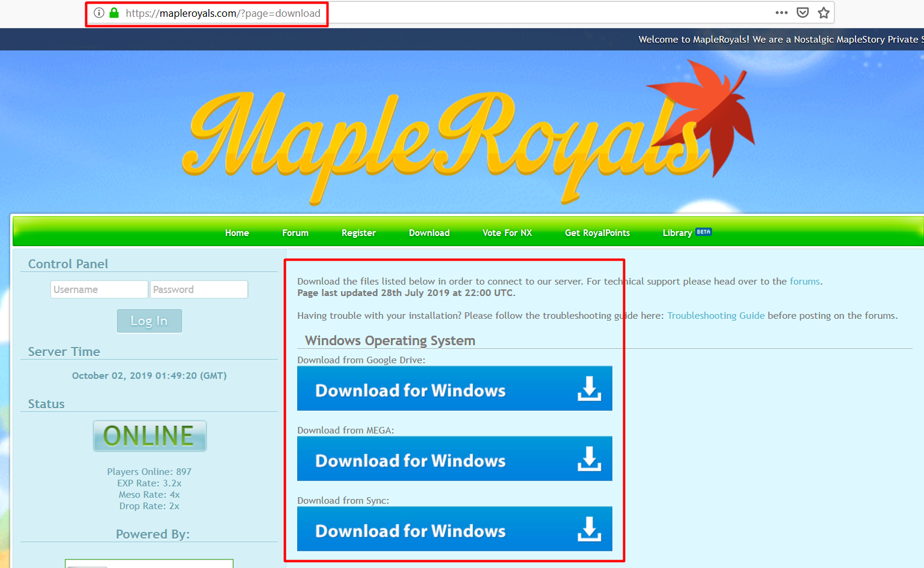Bookmark this page with the star icon
The height and width of the screenshot is (568, 924).
click(824, 13)
